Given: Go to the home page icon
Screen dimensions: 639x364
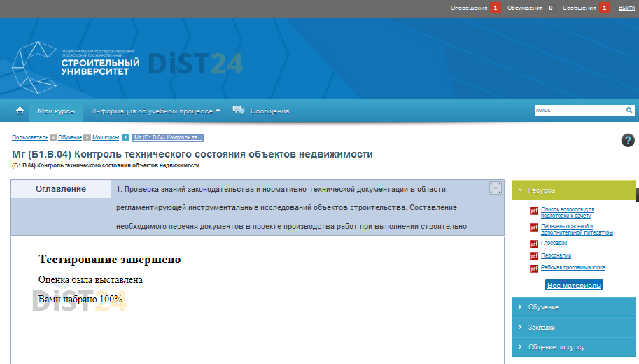Looking at the screenshot, I should [20, 111].
